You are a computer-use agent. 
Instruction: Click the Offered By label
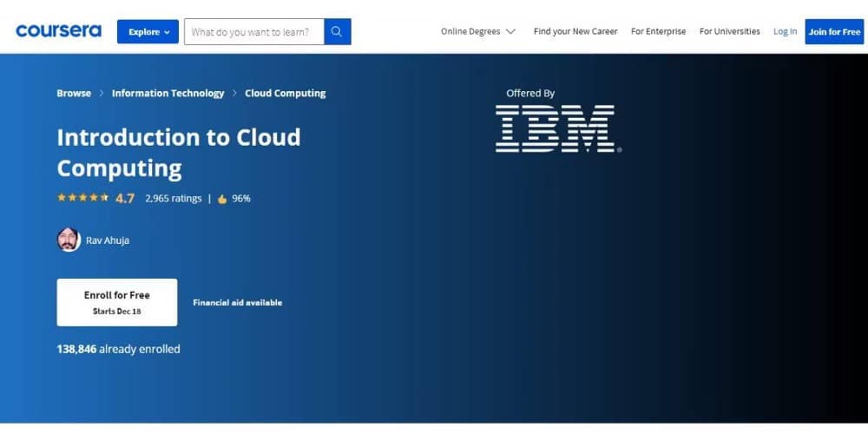coord(530,93)
